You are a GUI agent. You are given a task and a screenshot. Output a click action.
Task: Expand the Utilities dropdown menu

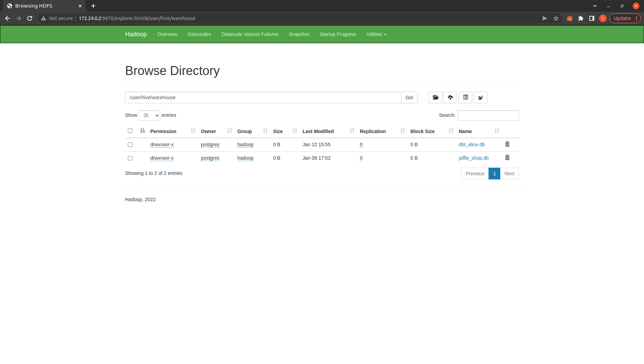coord(376,34)
